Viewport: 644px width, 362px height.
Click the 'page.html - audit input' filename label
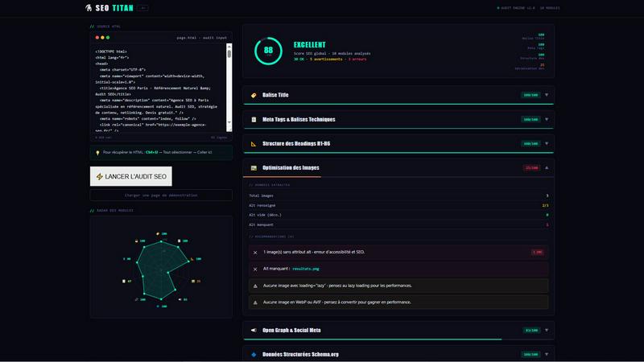tap(202, 38)
